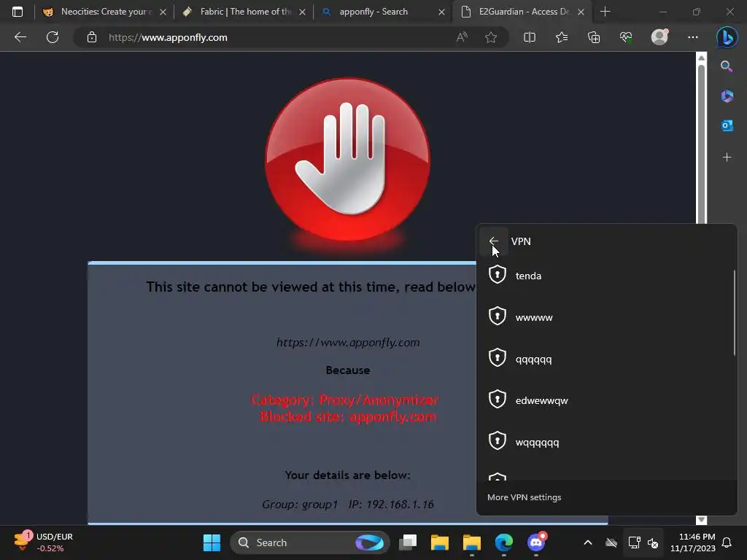The width and height of the screenshot is (747, 560).
Task: Show hidden system tray icons
Action: coord(588,542)
